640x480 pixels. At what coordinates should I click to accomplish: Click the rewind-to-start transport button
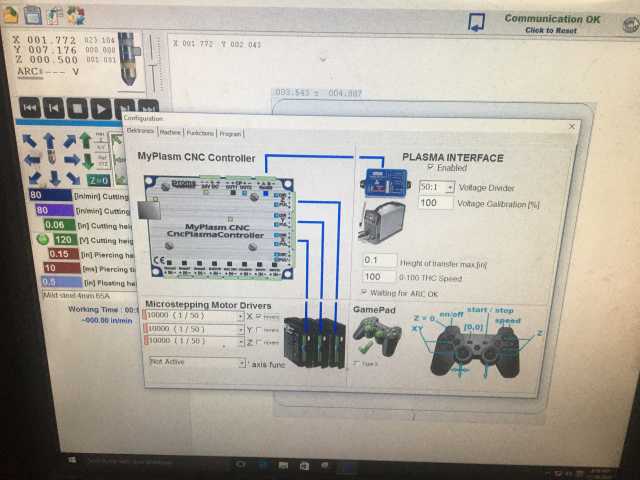pyautogui.click(x=31, y=107)
